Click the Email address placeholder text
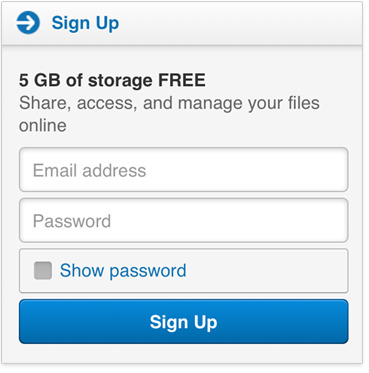Viewport: 369px width, 373px height. tap(89, 170)
